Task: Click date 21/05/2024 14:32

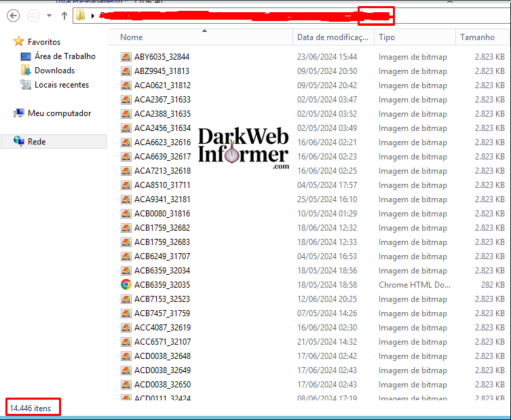Action: pyautogui.click(x=327, y=342)
